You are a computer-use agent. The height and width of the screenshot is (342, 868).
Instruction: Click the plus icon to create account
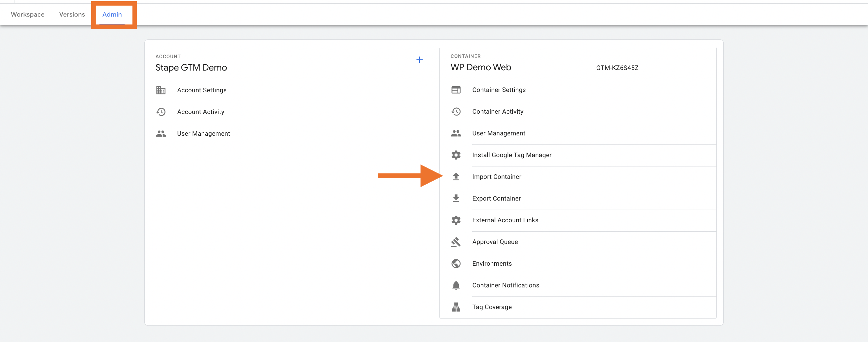pyautogui.click(x=419, y=60)
